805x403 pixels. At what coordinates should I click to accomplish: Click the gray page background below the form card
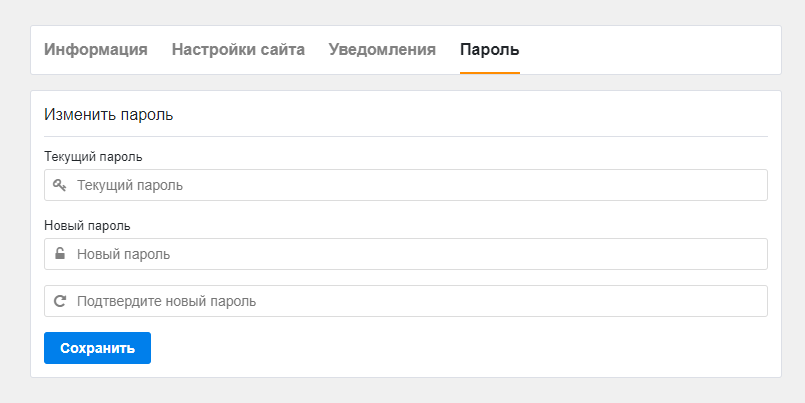406,391
